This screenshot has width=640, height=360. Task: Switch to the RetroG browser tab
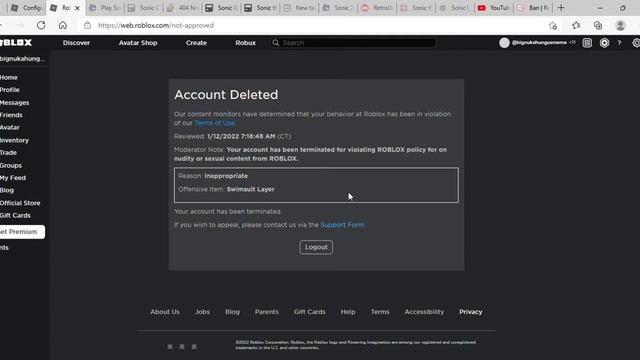click(377, 8)
